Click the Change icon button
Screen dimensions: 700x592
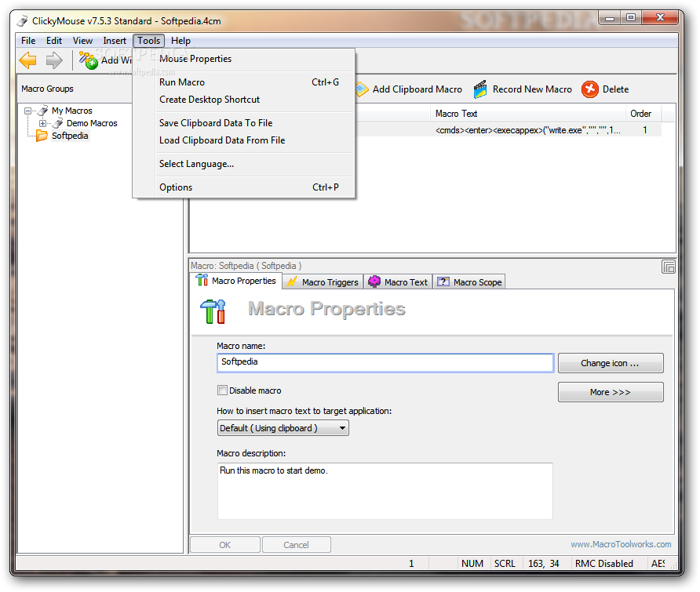(x=611, y=363)
